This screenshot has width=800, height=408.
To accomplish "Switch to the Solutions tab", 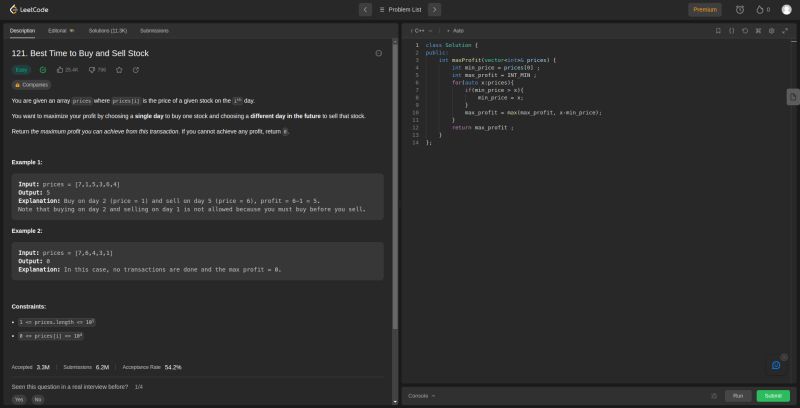I will click(106, 31).
